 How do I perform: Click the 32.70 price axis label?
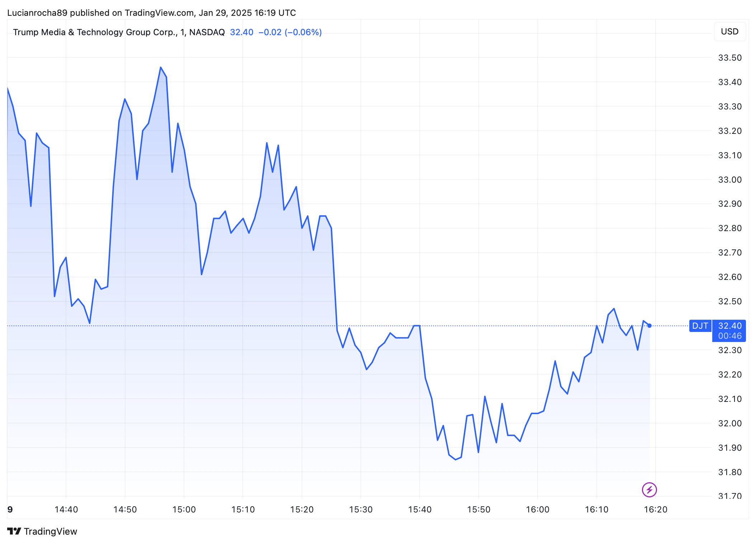coord(730,253)
